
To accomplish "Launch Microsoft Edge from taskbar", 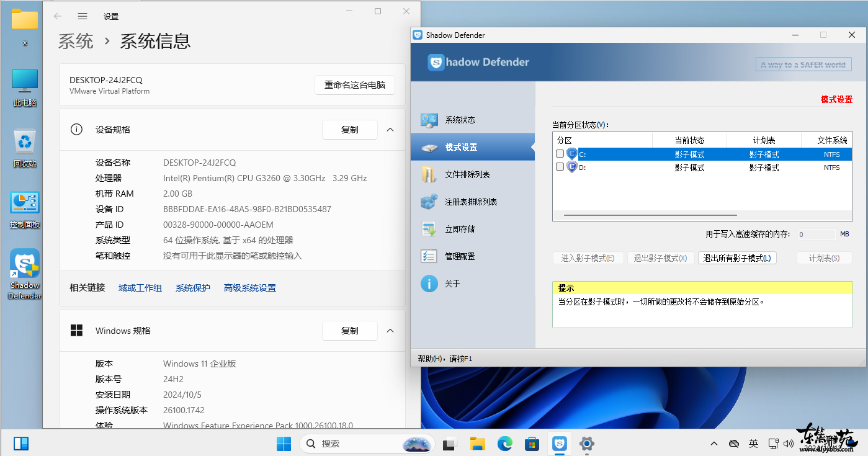I will 504,444.
